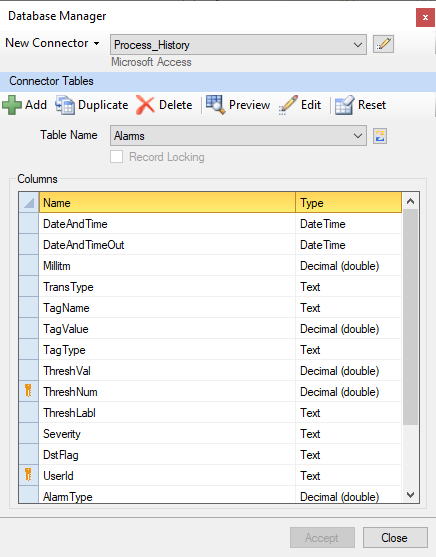Click the scrollbar up arrow
Image resolution: width=436 pixels, height=557 pixels.
pos(410,201)
